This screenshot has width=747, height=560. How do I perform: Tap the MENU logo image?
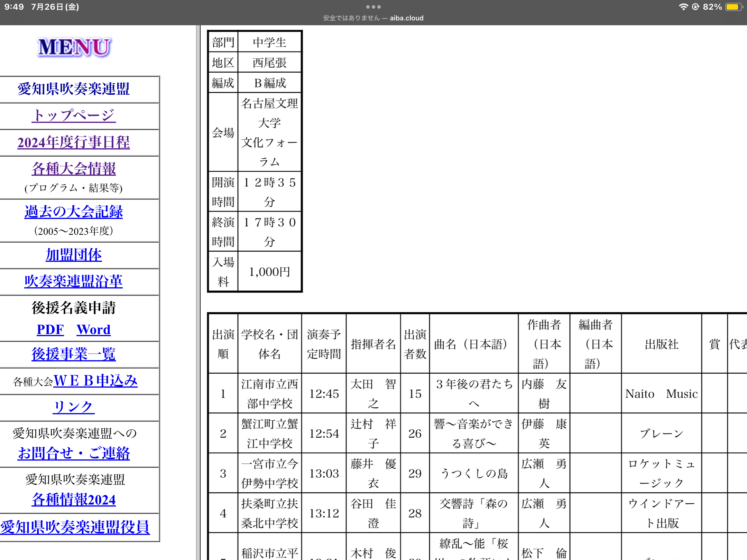pyautogui.click(x=74, y=47)
